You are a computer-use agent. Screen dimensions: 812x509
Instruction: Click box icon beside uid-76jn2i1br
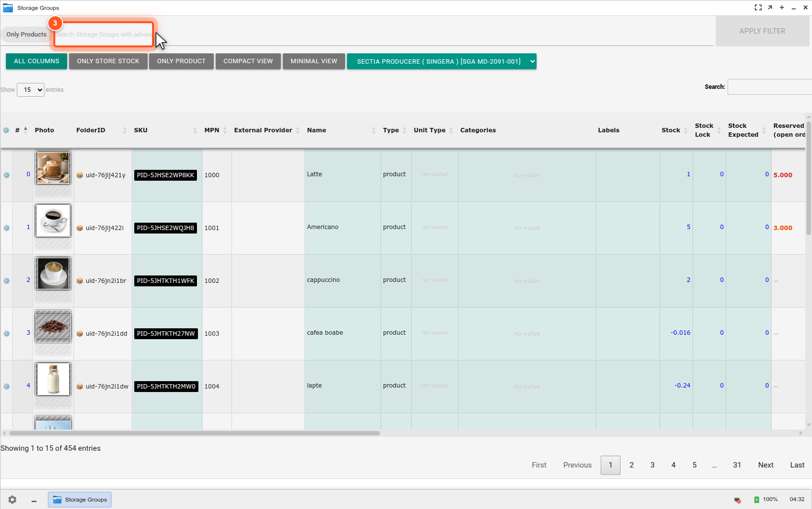(79, 281)
